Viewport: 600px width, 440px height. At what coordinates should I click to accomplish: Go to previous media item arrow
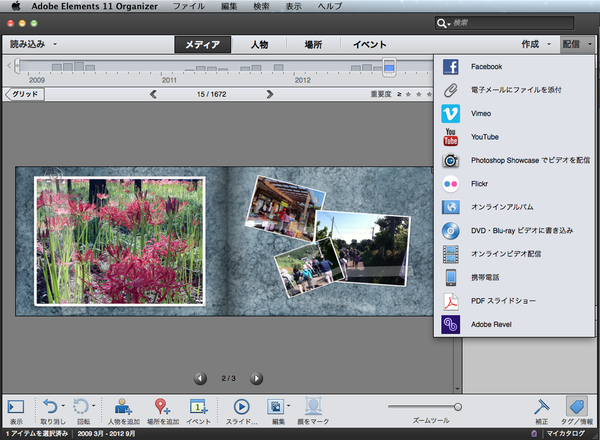pyautogui.click(x=153, y=94)
